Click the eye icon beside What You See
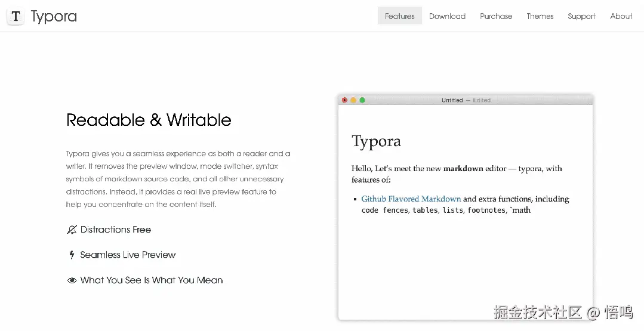 pos(72,280)
